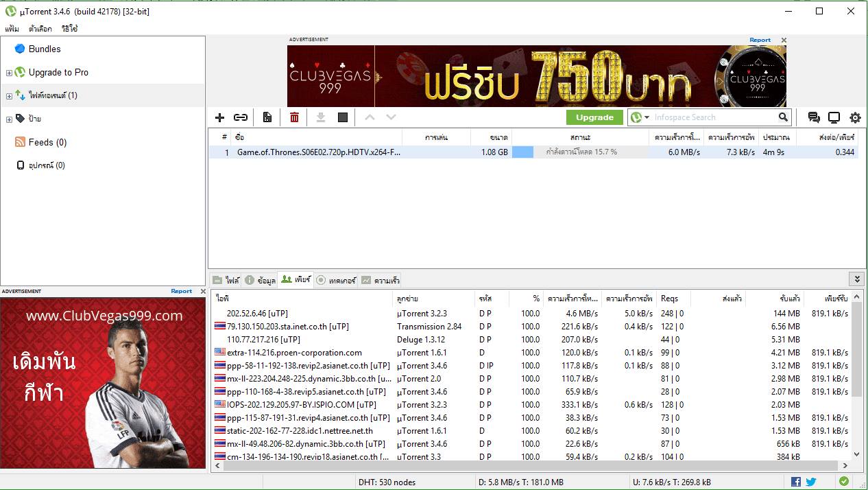Remove the torrent using the red trash icon

(294, 117)
